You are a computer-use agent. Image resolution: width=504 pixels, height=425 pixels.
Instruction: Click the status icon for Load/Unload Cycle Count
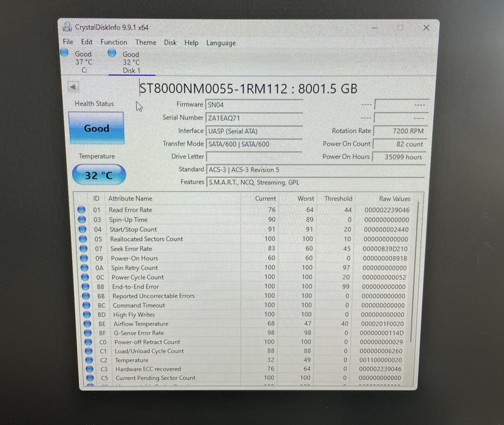click(x=89, y=351)
